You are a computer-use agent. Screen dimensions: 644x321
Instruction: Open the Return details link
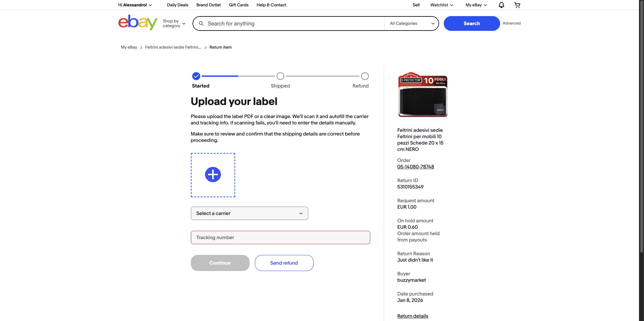tap(413, 316)
